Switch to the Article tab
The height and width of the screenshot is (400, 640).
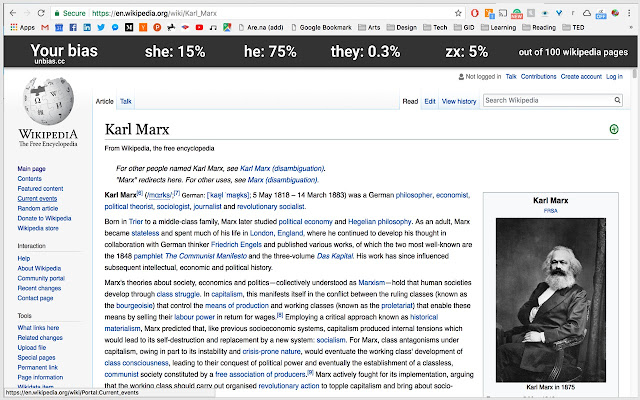[104, 101]
